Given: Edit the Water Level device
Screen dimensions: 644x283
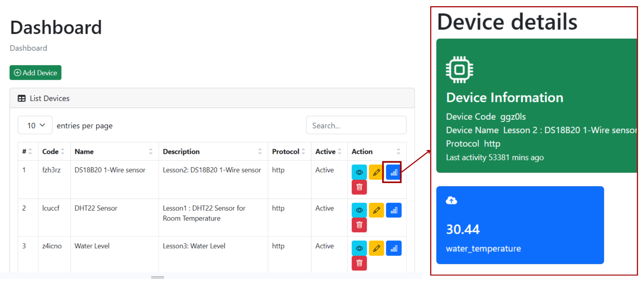Looking at the screenshot, I should pos(376,248).
